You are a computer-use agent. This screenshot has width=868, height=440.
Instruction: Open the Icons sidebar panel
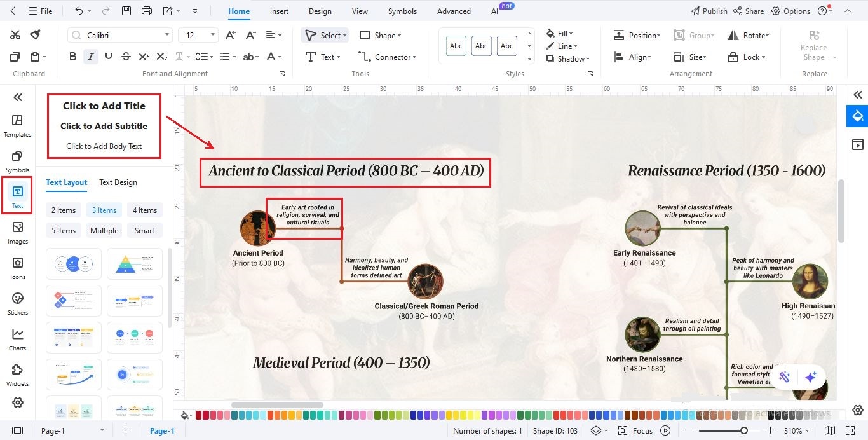point(17,268)
